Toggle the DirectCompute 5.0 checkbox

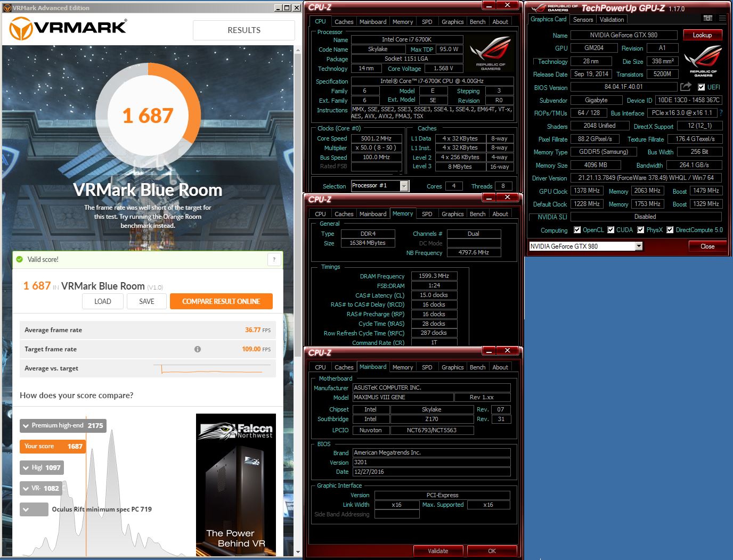point(670,230)
